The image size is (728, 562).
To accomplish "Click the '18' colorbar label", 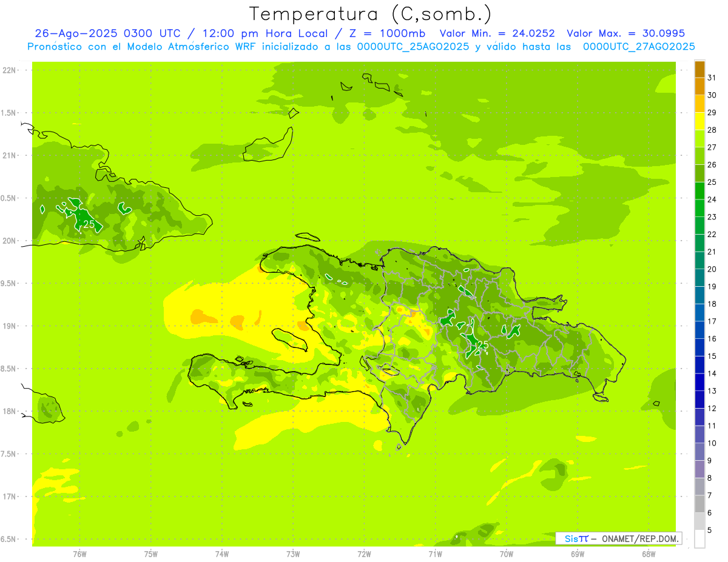I will coord(712,304).
